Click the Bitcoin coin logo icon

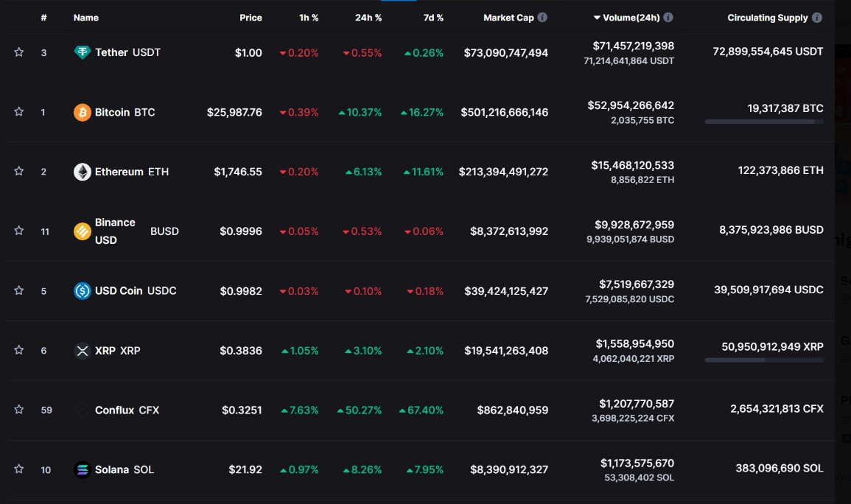82,112
